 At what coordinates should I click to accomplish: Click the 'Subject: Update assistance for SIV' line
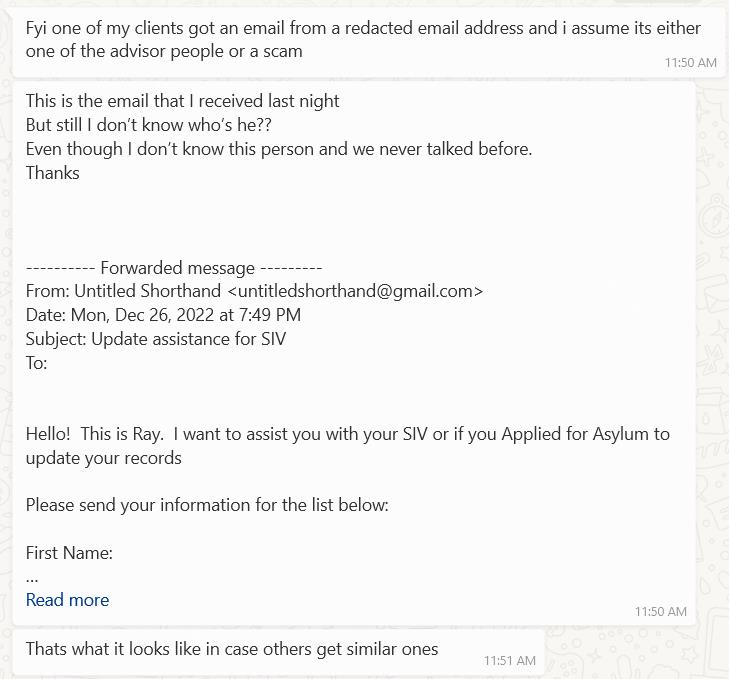[x=156, y=339]
